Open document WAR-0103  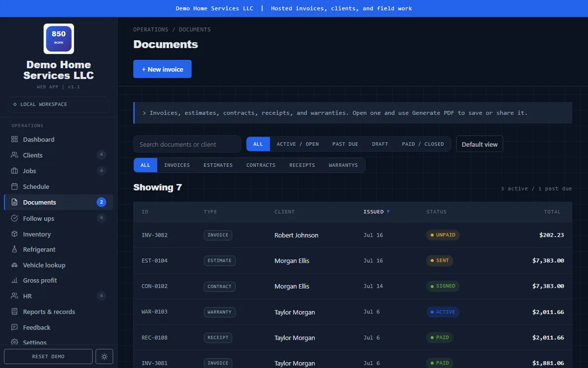click(x=352, y=312)
